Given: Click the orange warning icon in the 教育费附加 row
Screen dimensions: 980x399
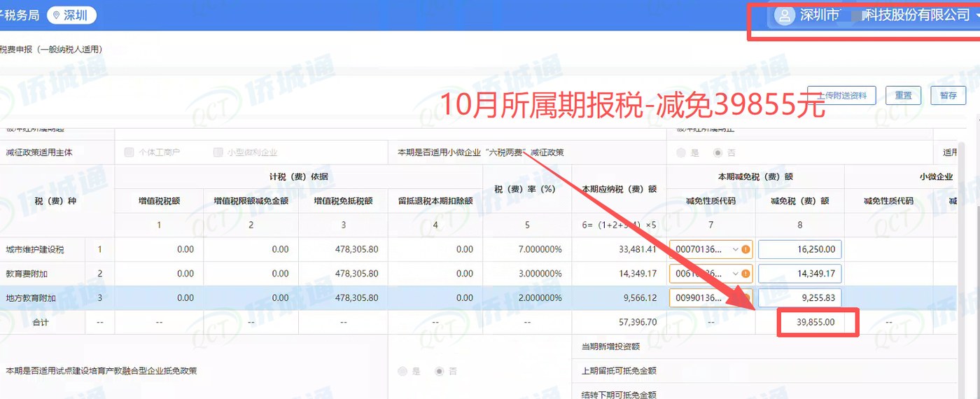Looking at the screenshot, I should (746, 274).
